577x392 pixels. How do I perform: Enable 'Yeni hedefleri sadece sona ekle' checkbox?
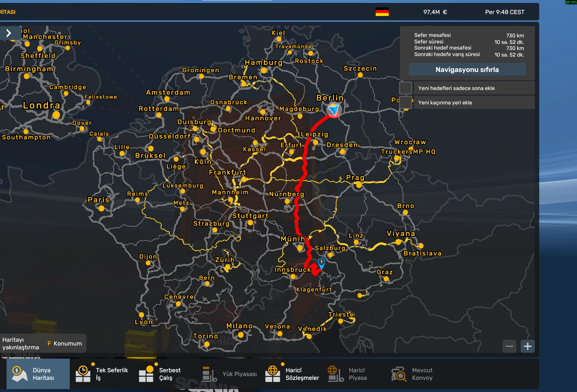(405, 88)
